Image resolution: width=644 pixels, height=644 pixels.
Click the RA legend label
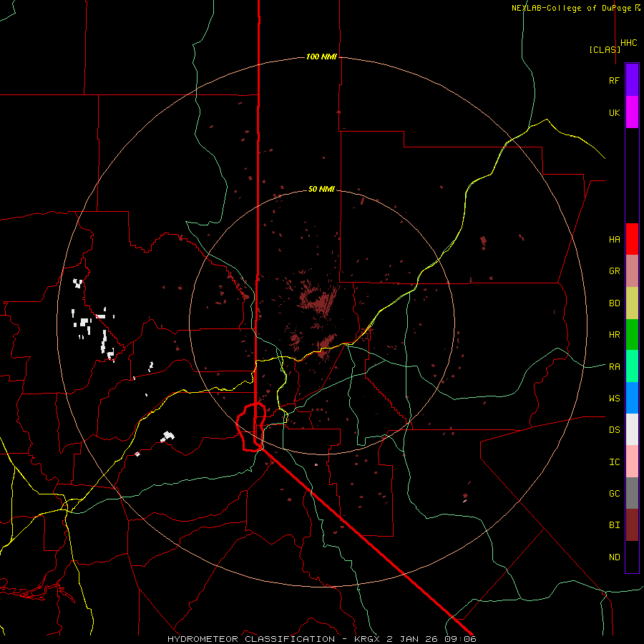615,366
